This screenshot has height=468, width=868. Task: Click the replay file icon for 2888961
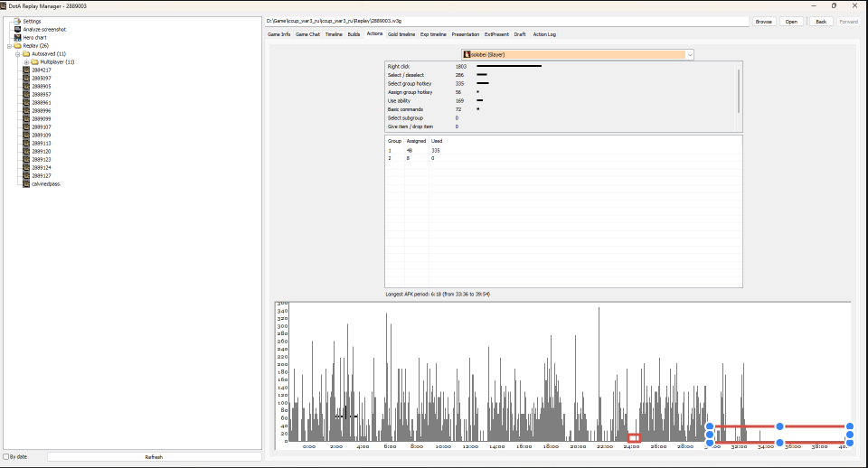coord(26,102)
